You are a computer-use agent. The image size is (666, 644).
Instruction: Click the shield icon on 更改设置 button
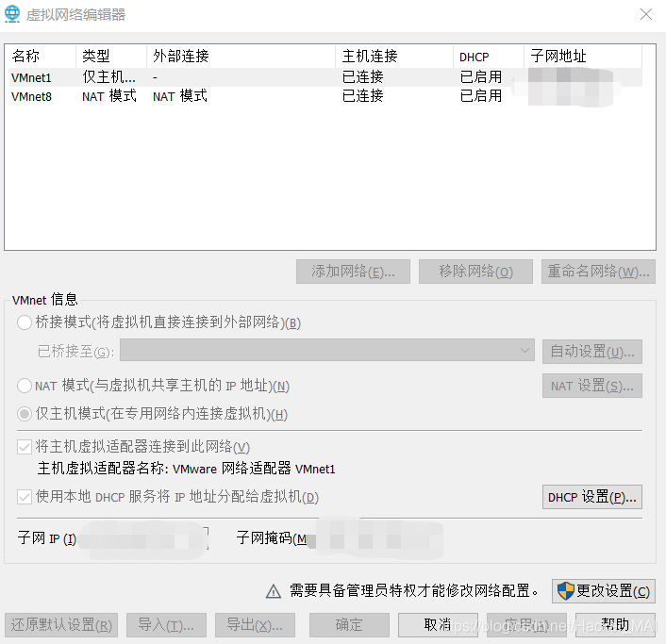click(565, 590)
